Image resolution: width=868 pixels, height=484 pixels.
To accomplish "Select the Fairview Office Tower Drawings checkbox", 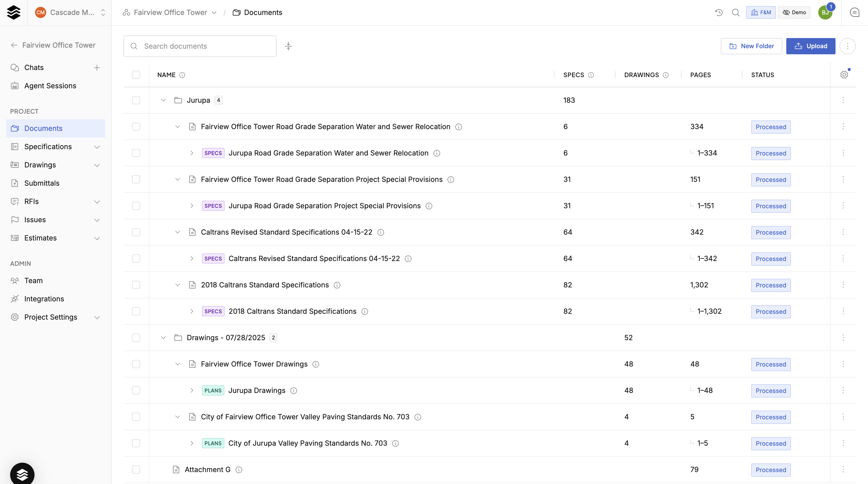I will click(x=136, y=364).
